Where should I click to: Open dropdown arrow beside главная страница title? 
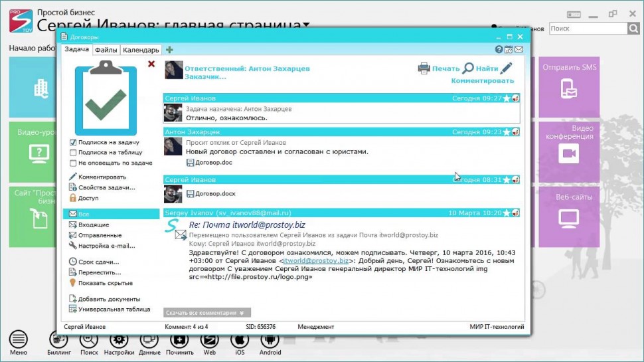[x=306, y=26]
